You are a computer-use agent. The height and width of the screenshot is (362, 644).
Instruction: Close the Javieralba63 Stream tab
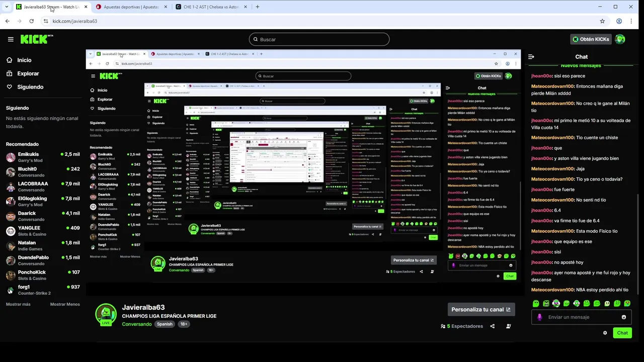[x=86, y=7]
